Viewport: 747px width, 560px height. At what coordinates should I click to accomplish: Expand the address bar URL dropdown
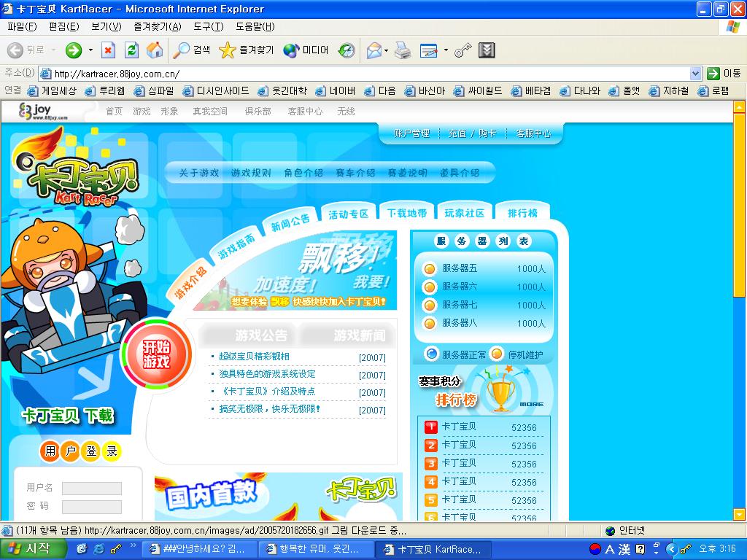click(695, 74)
